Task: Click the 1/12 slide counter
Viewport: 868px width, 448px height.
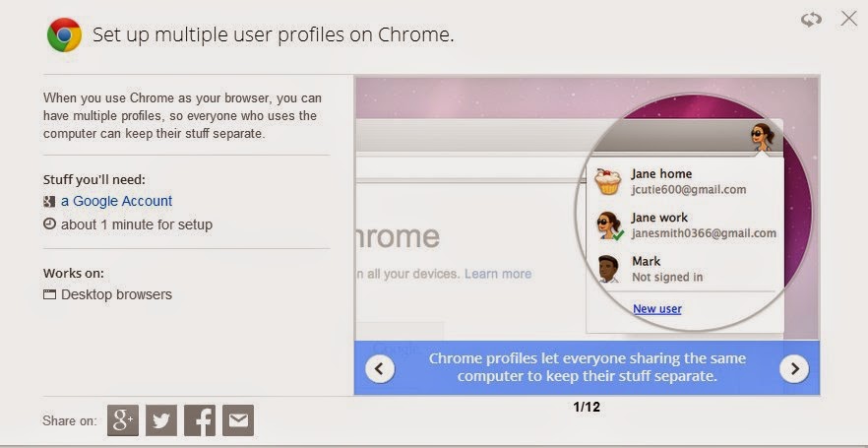Action: [x=587, y=407]
